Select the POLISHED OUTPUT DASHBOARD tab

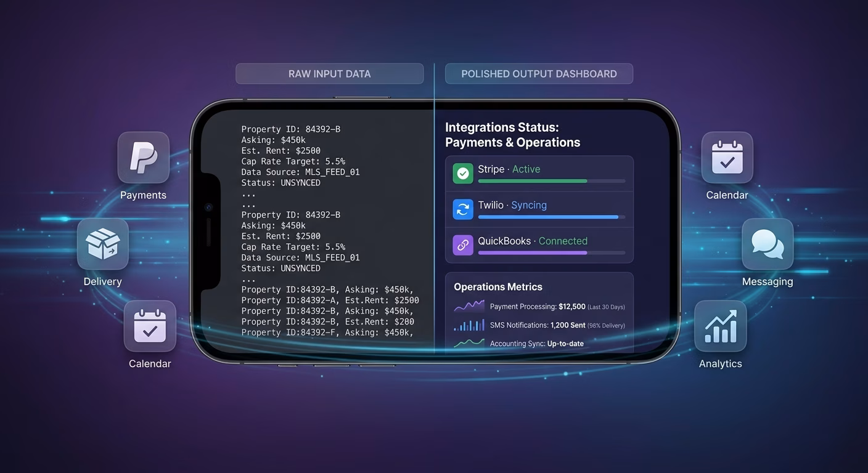(x=539, y=74)
